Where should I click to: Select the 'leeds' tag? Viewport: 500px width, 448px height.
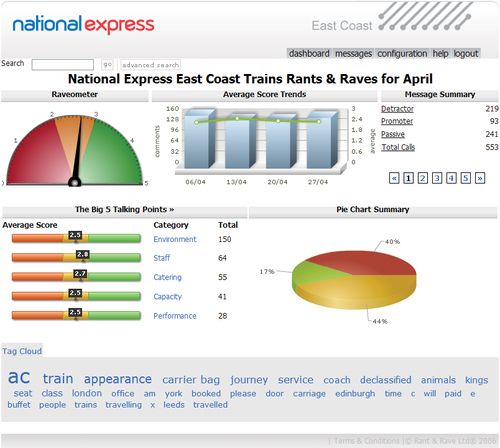point(174,405)
